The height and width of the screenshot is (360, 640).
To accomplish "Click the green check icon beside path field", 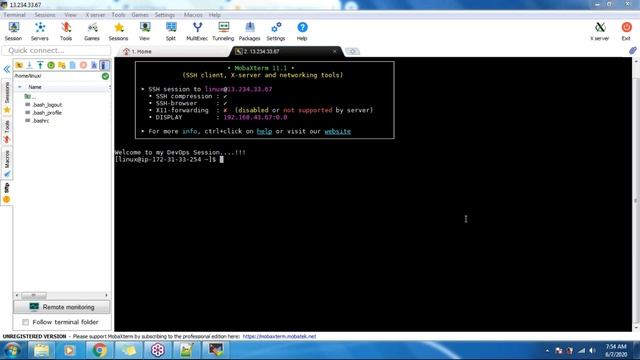I will 105,76.
